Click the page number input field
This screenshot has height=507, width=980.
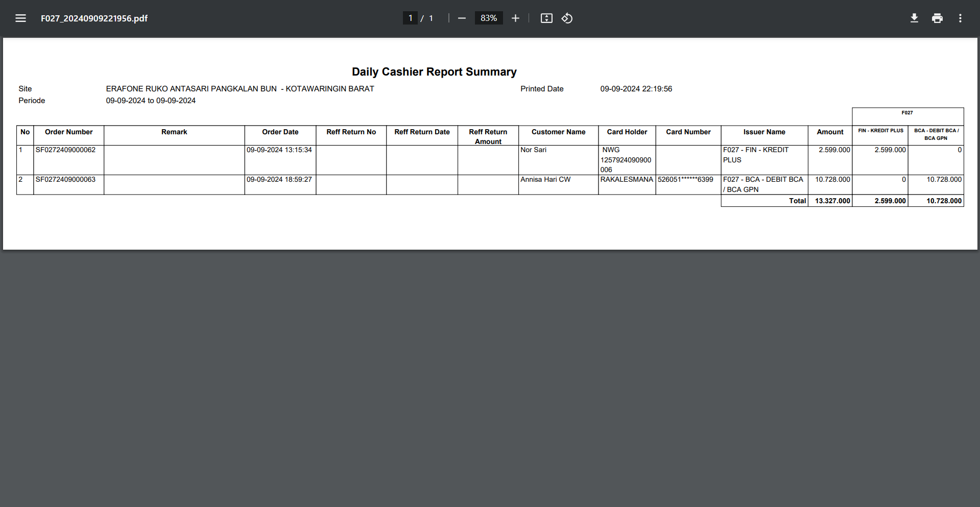410,18
